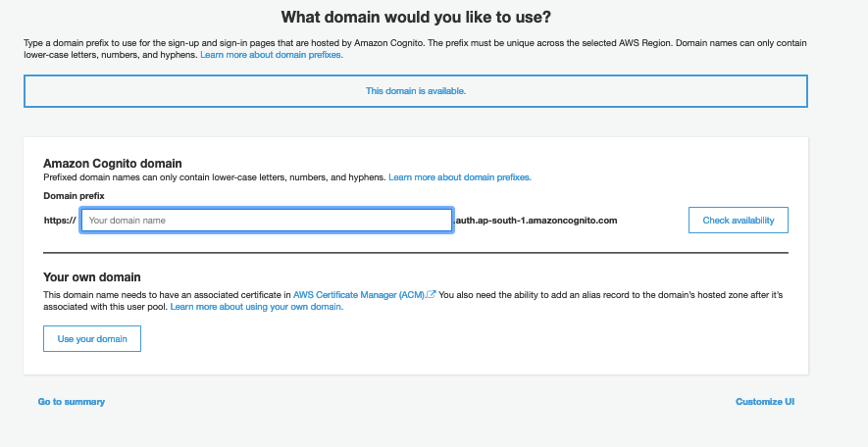Click the 'This domain is available' banner

pos(415,91)
